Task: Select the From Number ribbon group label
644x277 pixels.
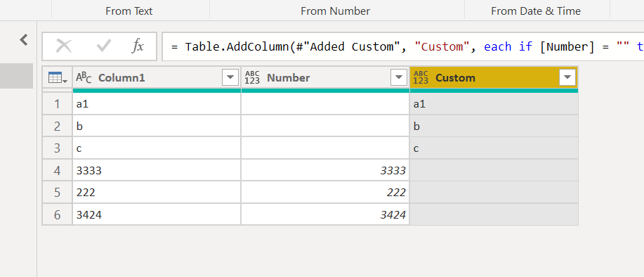Action: pyautogui.click(x=335, y=11)
